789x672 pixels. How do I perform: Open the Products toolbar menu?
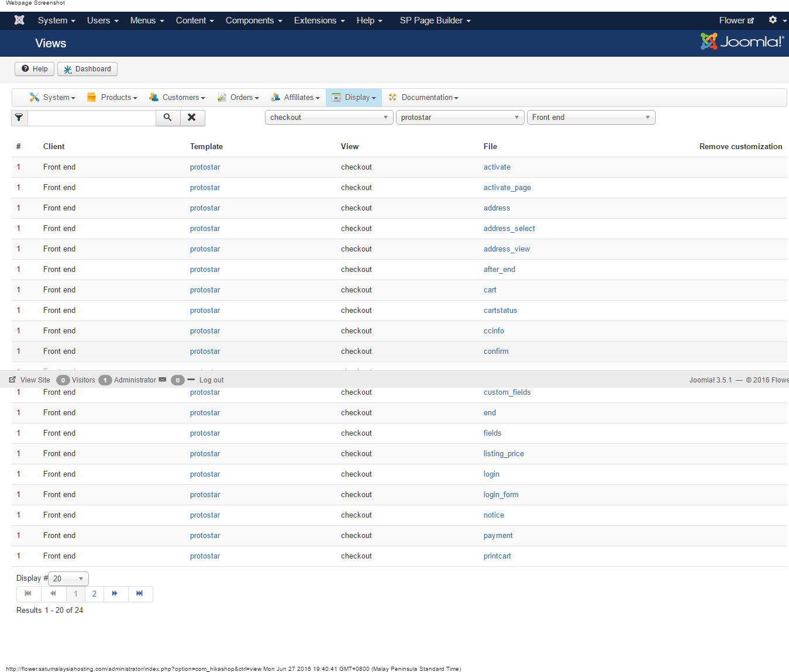point(113,98)
